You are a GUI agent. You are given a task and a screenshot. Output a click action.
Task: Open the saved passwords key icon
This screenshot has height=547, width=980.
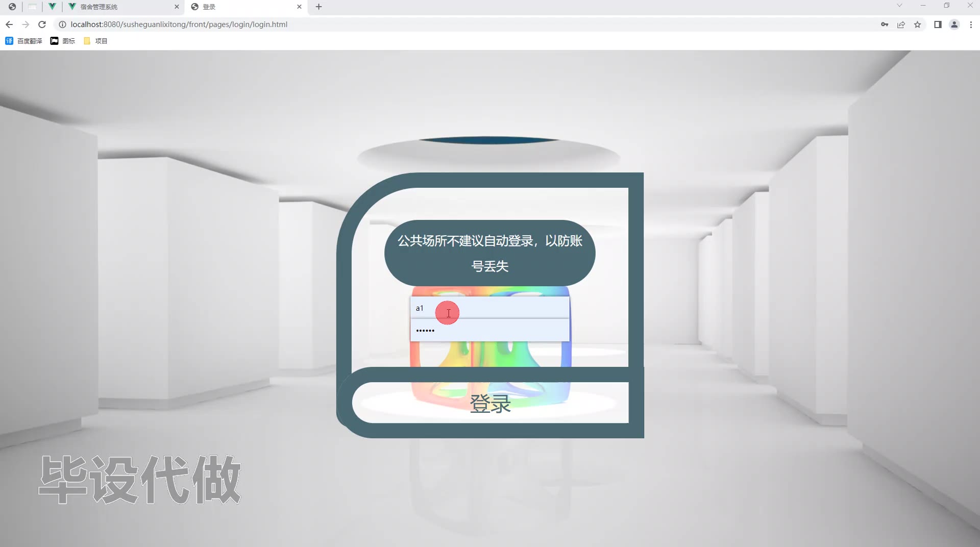click(x=885, y=24)
